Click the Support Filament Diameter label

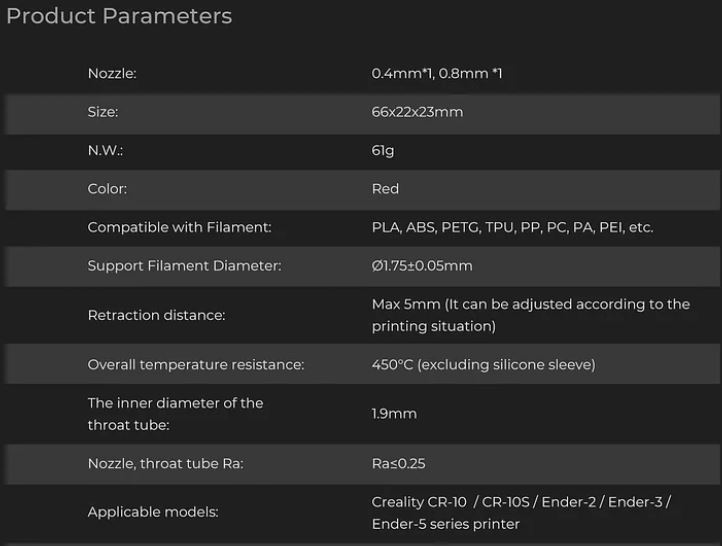[x=184, y=266]
